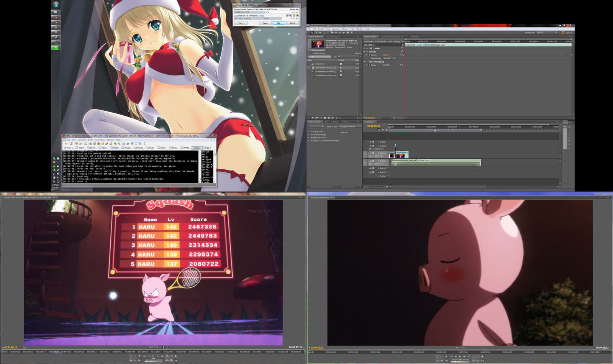Expand C: (Local Disk) in Media Browser

(308, 131)
